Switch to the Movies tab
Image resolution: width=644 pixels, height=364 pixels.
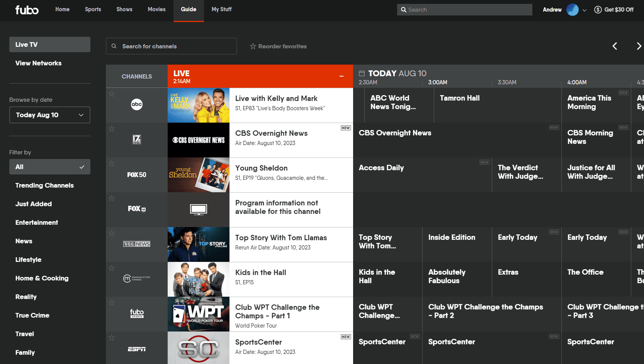156,9
